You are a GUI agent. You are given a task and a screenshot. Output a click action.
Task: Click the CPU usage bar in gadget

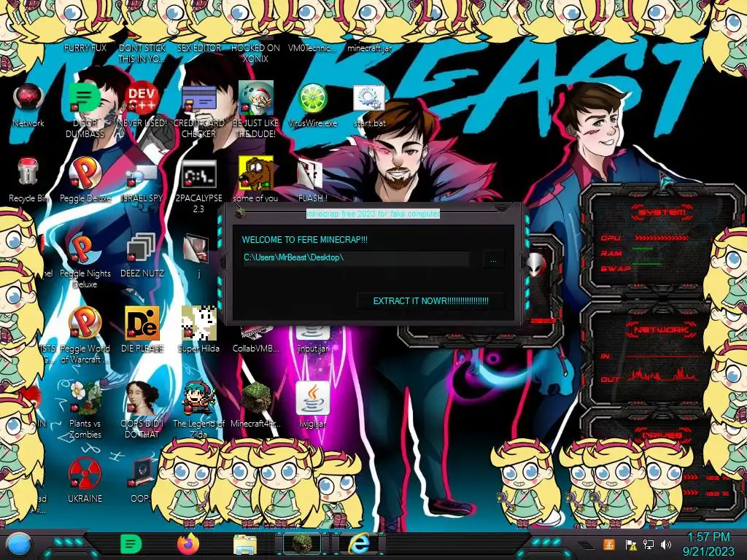tap(662, 238)
